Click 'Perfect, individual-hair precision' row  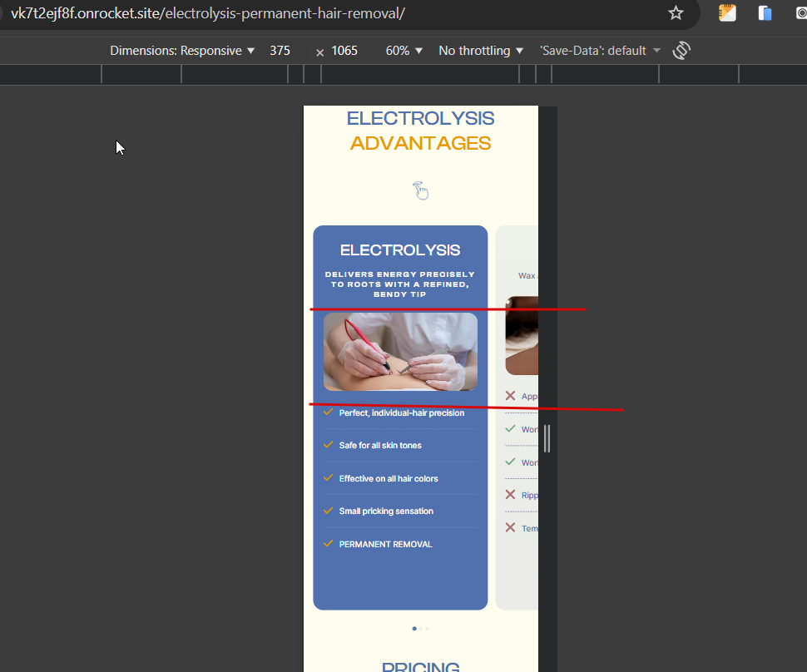pos(400,413)
